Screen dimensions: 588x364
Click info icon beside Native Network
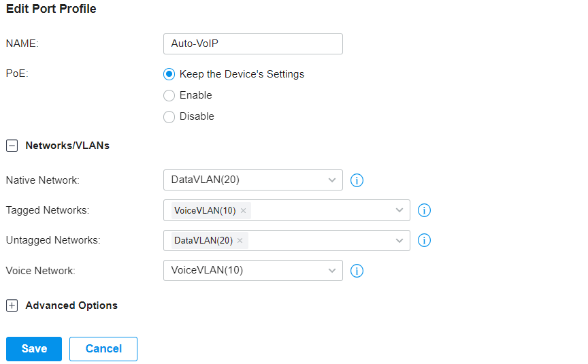coord(357,180)
